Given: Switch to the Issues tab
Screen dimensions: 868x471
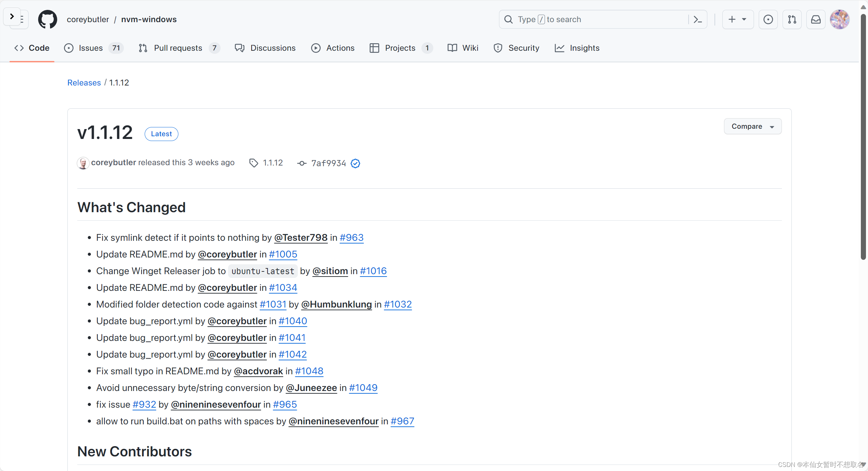Looking at the screenshot, I should [93, 48].
